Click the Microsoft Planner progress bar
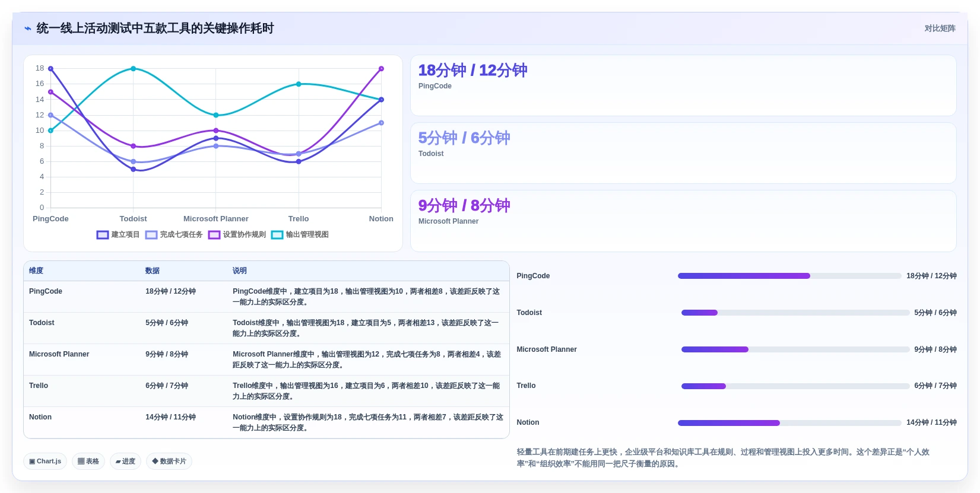Image resolution: width=980 pixels, height=493 pixels. [795, 349]
